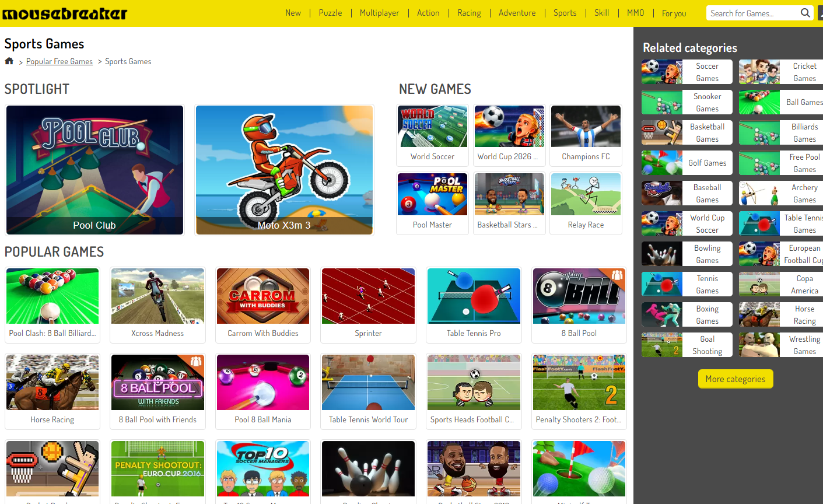Open the Xcross Madness game
The height and width of the screenshot is (504, 823).
pos(157,305)
